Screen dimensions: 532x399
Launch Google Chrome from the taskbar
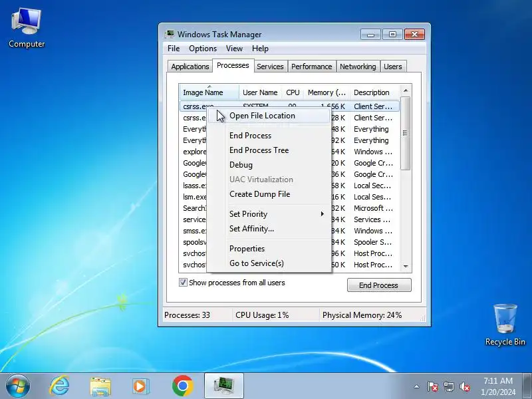click(182, 386)
